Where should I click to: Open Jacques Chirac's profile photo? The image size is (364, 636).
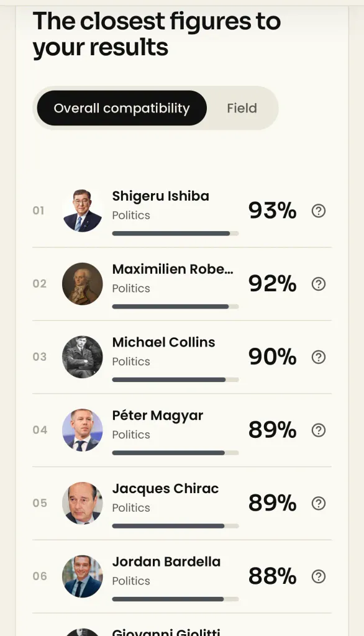pyautogui.click(x=83, y=503)
